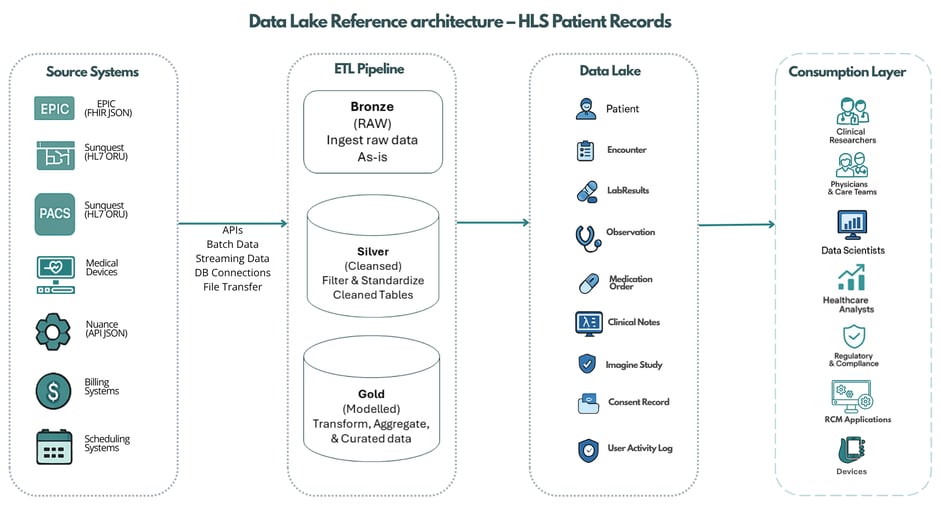Click the Encounter clipboard icon

585,151
